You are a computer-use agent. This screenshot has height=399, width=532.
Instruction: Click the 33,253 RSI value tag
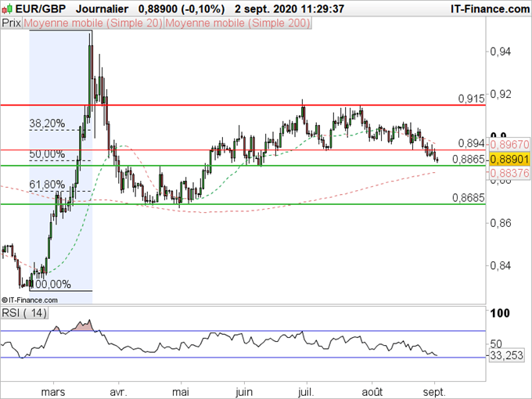506,355
